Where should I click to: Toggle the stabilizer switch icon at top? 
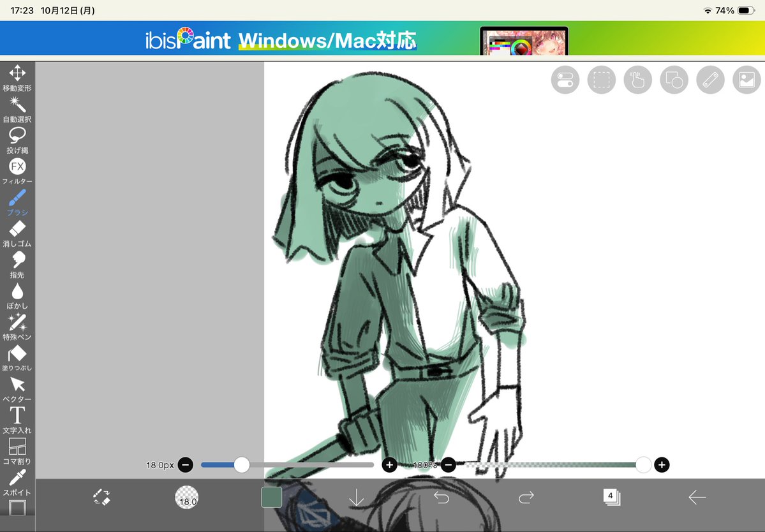click(x=565, y=80)
